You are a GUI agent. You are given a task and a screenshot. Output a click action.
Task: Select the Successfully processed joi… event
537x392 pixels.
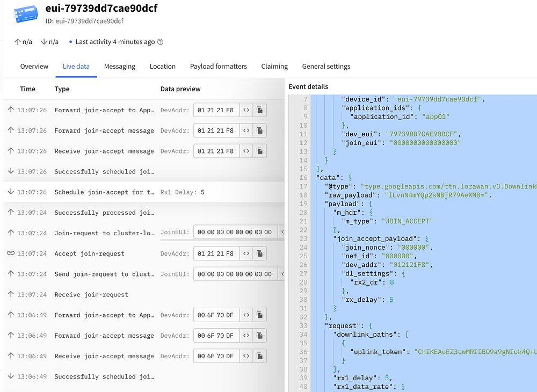point(143,213)
